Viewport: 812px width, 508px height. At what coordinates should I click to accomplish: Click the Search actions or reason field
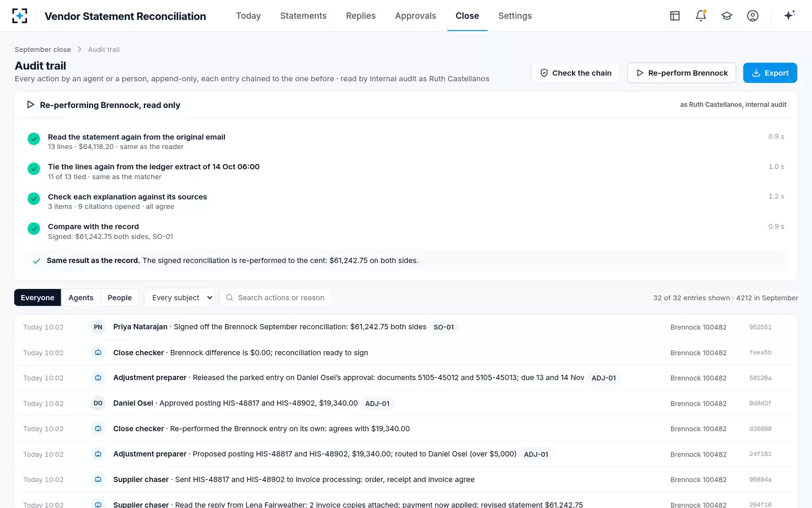[276, 297]
